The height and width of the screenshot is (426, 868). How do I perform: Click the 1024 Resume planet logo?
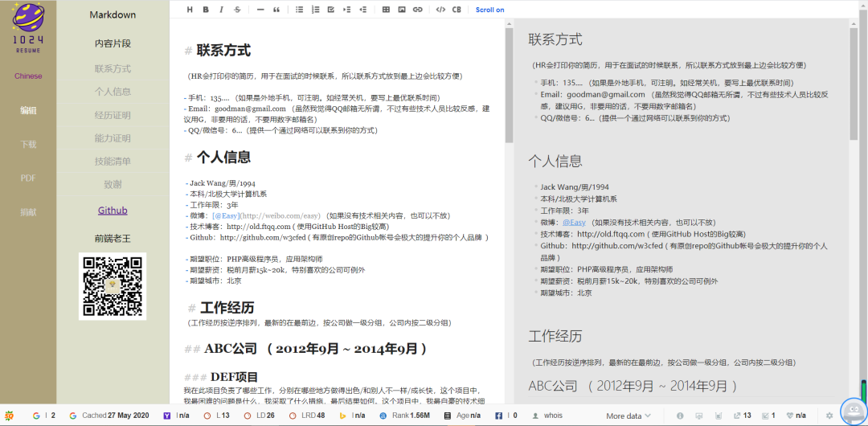28,27
